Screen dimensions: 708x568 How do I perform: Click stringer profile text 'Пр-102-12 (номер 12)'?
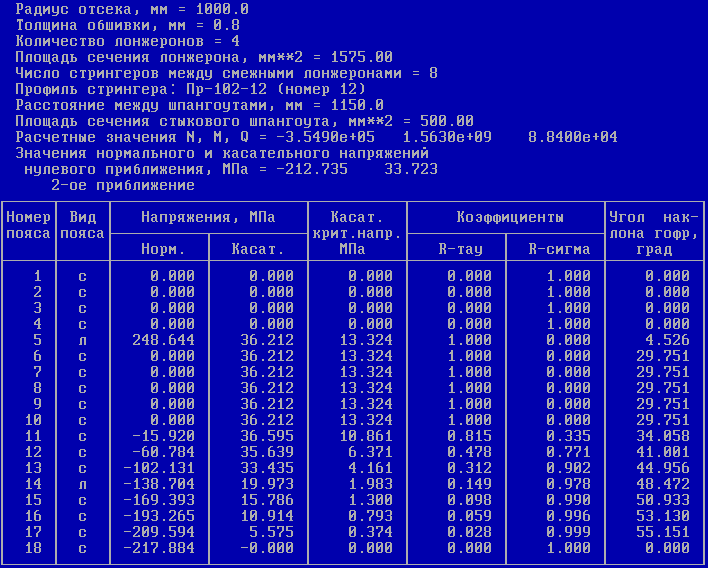pos(276,89)
